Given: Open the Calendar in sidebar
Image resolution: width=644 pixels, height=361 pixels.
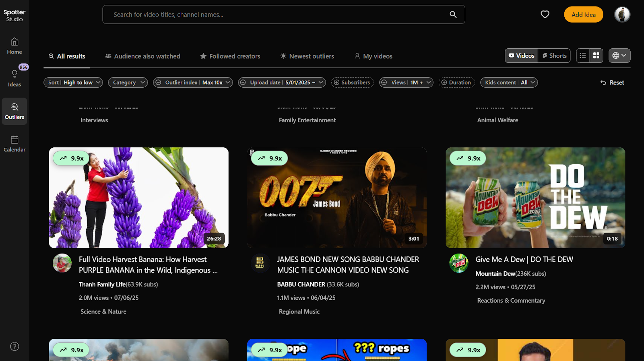Looking at the screenshot, I should pos(14,144).
